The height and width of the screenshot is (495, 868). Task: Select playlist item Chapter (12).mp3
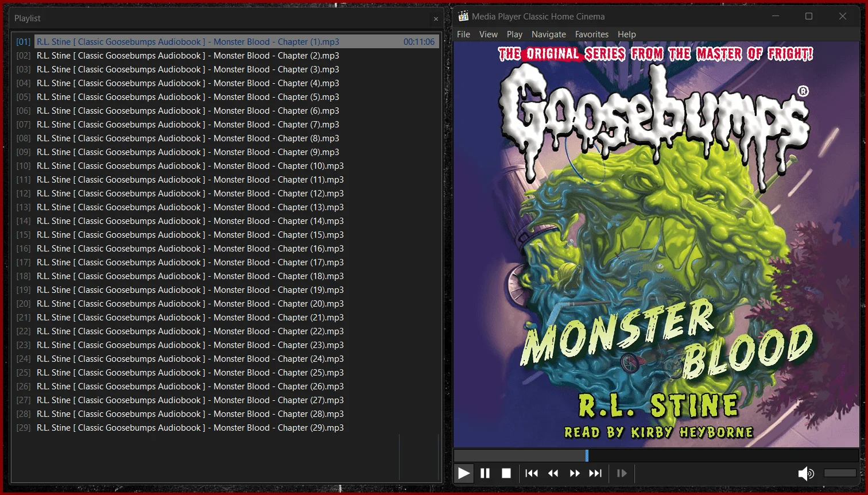pyautogui.click(x=237, y=194)
